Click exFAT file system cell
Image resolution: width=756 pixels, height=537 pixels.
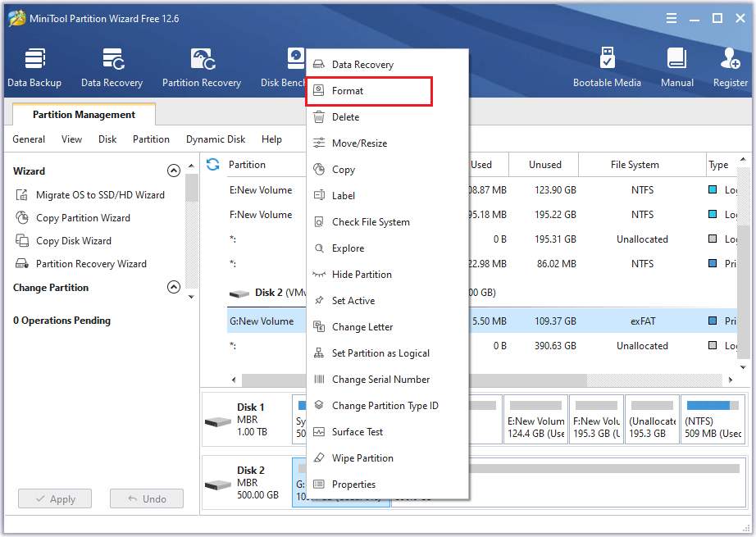(643, 321)
